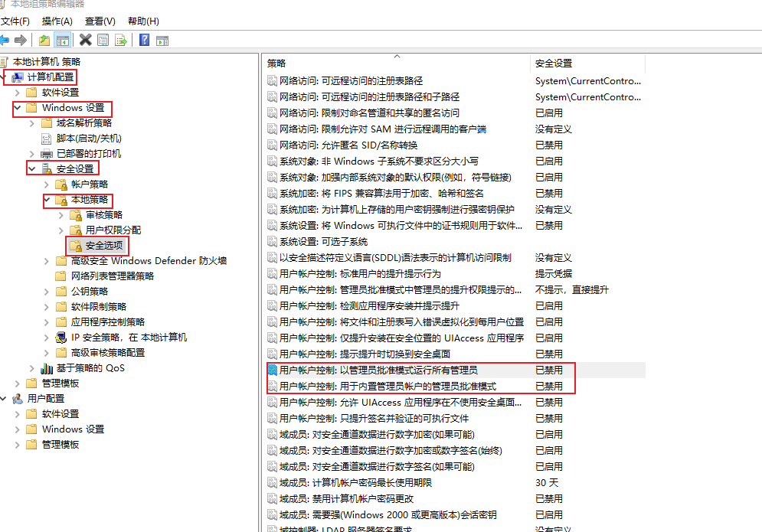Screen dimensions: 762x532
Task: Select policy 将 FIPS 兼容算法用于加密
Action: (381, 194)
